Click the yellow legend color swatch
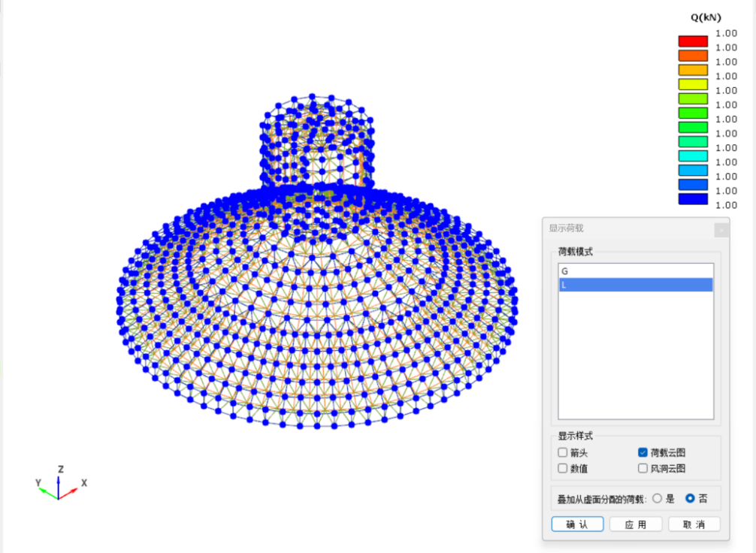 693,84
